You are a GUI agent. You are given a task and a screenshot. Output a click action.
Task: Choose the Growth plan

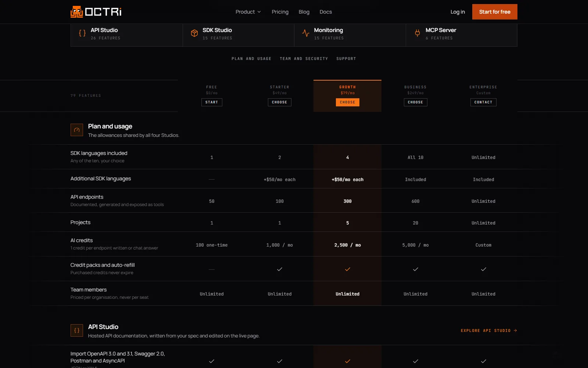348,102
